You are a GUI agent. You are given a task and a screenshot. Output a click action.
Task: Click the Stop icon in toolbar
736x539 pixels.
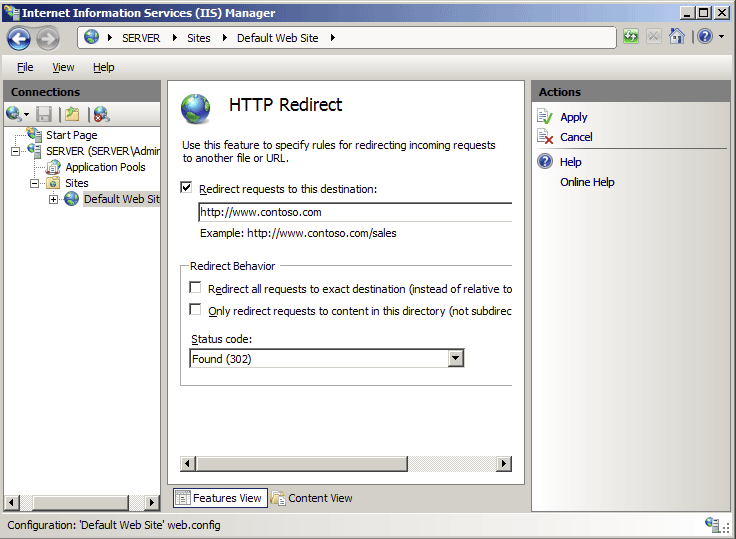point(653,37)
